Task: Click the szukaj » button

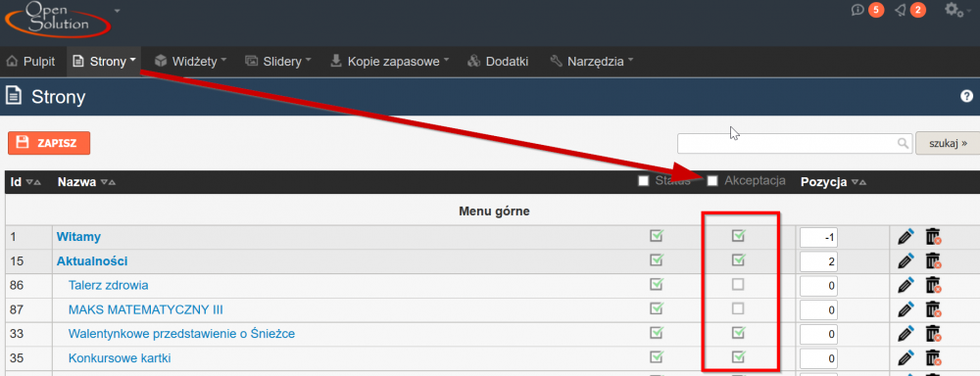Action: click(948, 143)
